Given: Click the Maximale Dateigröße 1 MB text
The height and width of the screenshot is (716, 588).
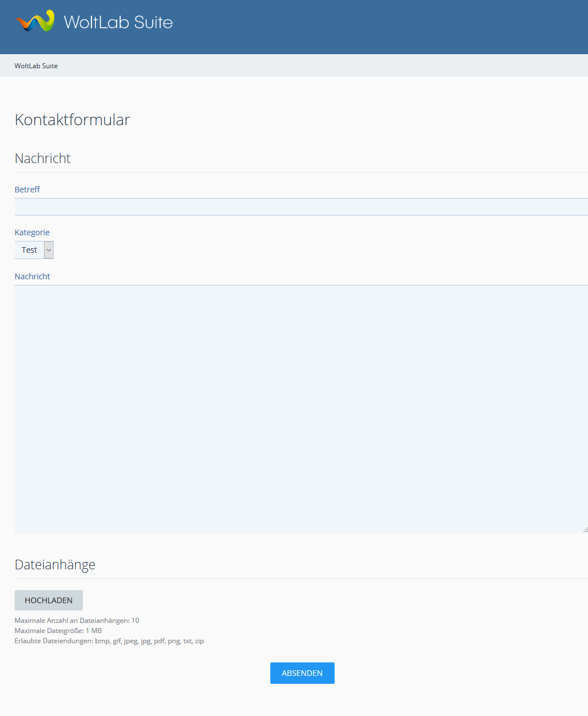Looking at the screenshot, I should [58, 631].
